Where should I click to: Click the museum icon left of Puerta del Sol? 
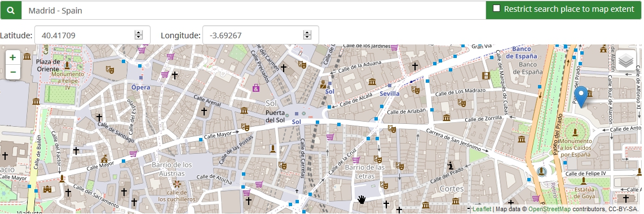(244, 110)
